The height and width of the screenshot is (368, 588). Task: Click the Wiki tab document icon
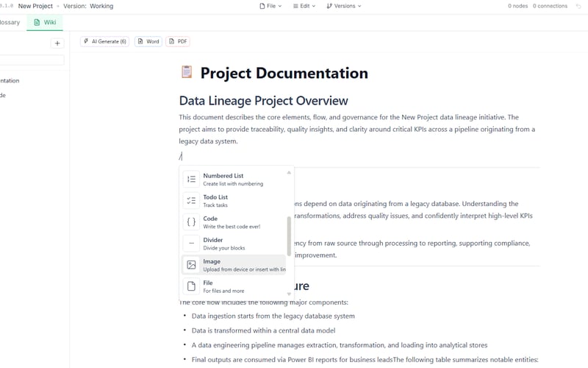37,22
